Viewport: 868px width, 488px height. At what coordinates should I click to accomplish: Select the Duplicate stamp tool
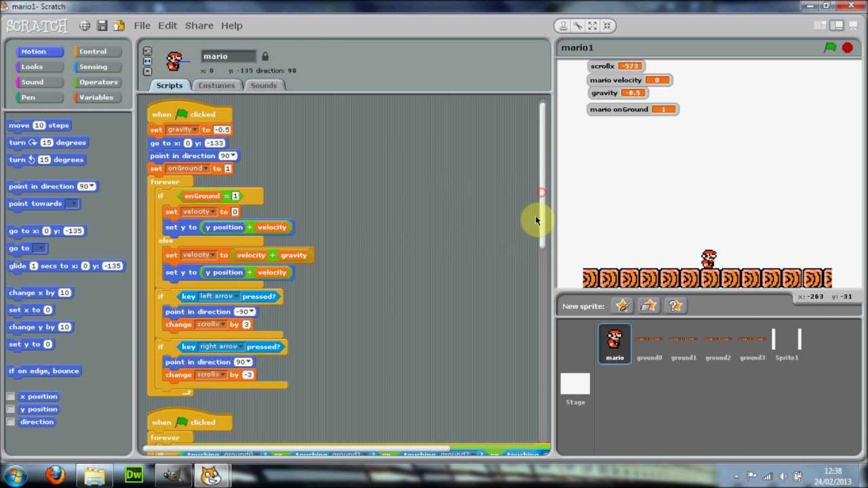click(563, 26)
